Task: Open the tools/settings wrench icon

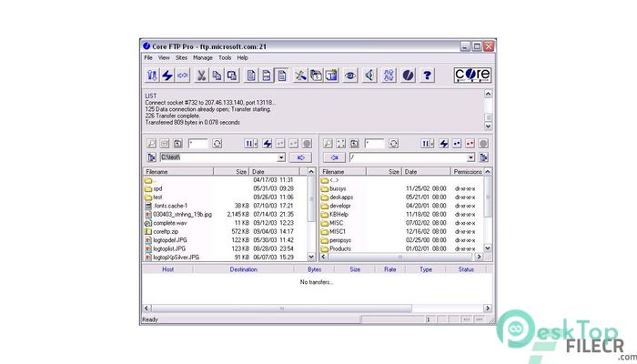Action: coord(300,76)
